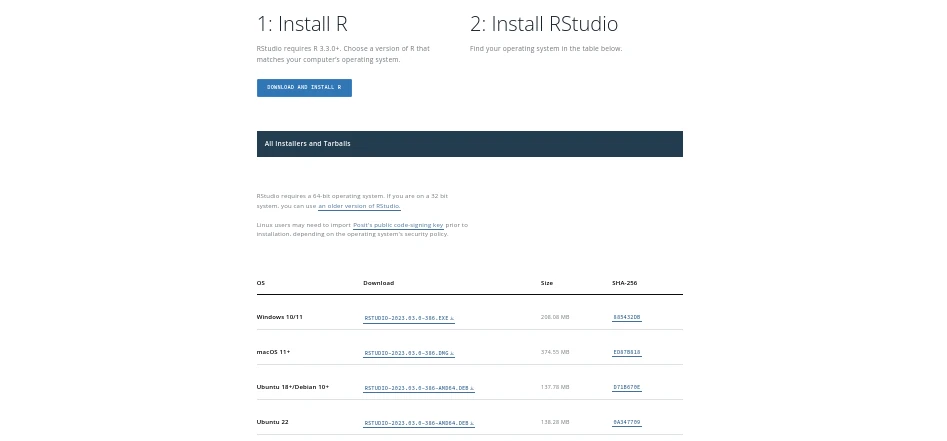Download the Ubuntu 18+/Debian 10+ DEB package

[419, 388]
